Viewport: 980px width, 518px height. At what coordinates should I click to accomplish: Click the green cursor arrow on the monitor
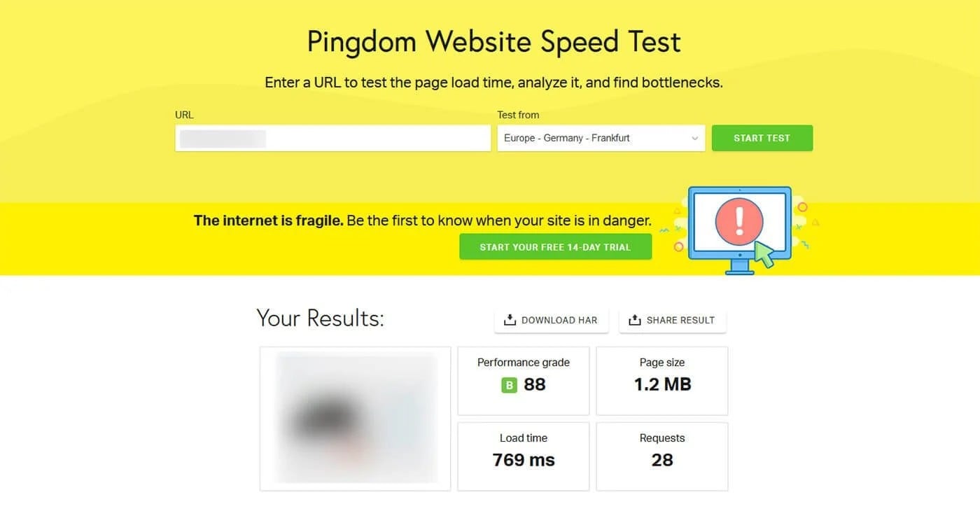(x=764, y=255)
